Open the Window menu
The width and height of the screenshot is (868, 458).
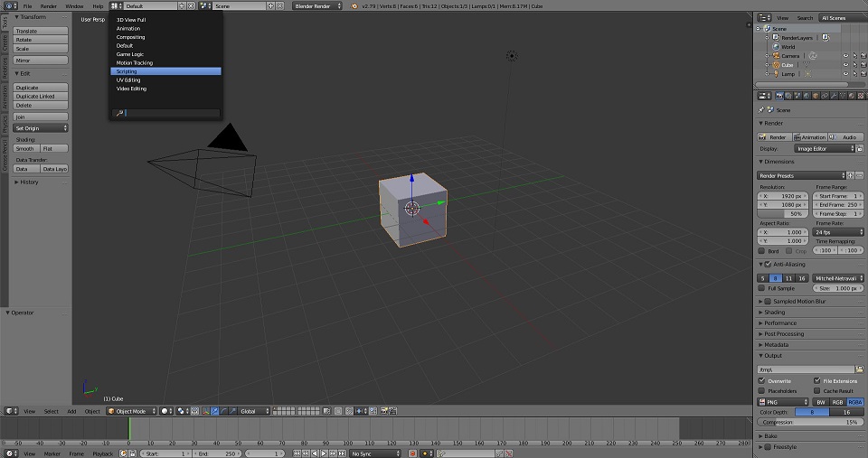point(74,6)
